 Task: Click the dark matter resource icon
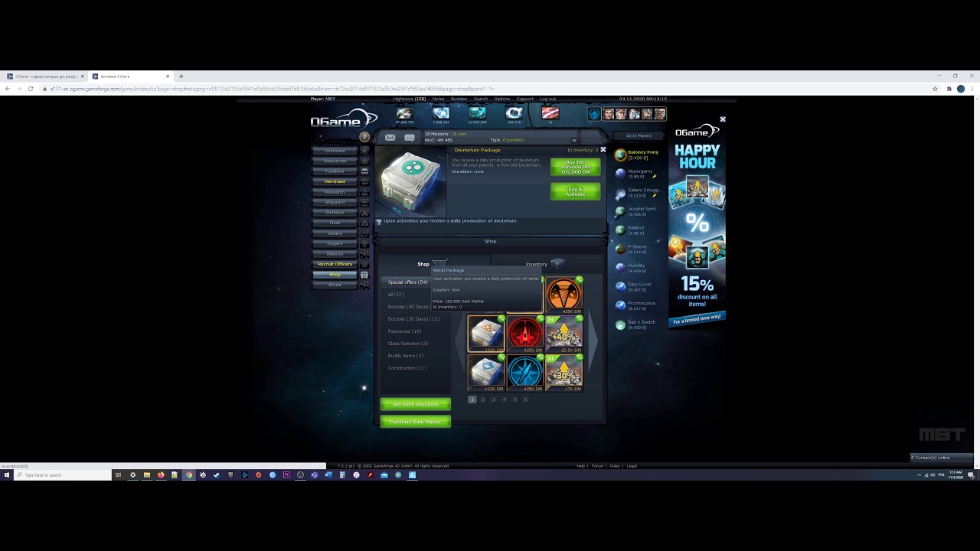550,113
